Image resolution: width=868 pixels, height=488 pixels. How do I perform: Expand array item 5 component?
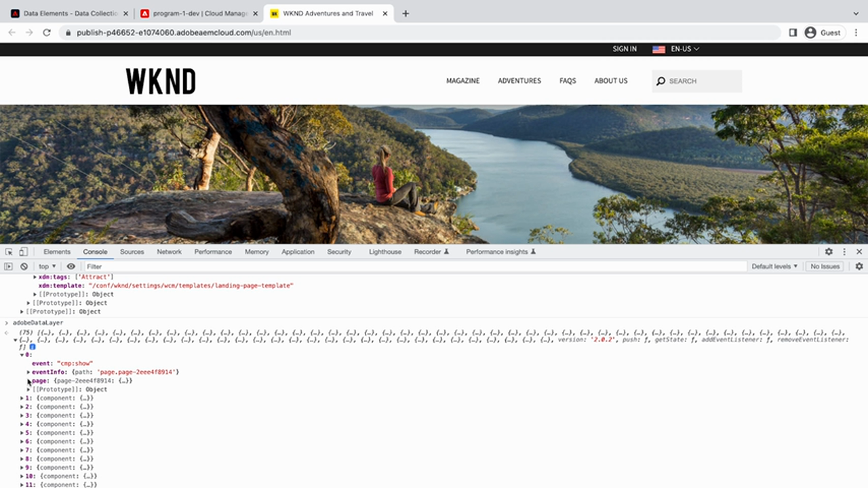point(22,433)
